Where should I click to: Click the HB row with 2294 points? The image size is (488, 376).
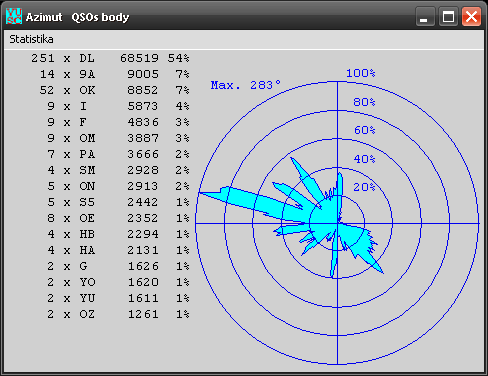[x=118, y=234]
